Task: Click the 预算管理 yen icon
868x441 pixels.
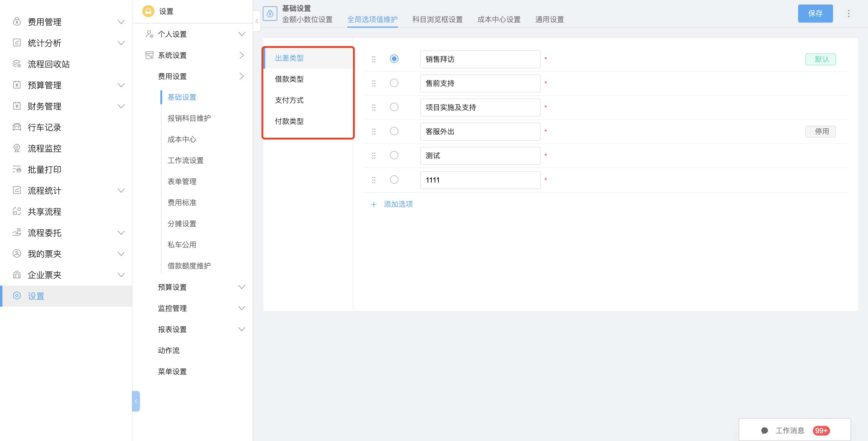Action: click(x=17, y=85)
